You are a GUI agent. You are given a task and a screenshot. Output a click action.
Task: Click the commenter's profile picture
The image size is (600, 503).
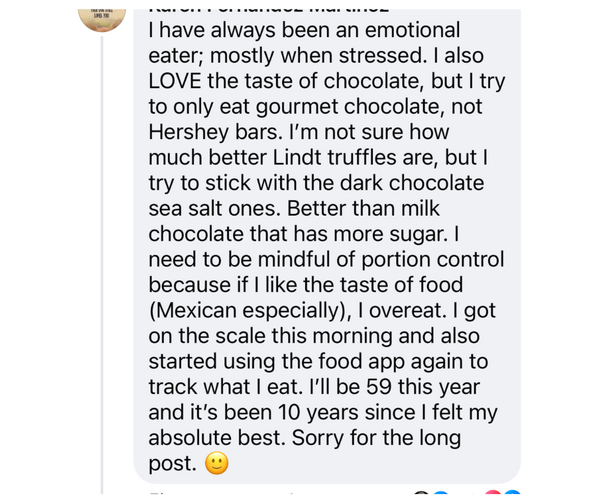[102, 14]
